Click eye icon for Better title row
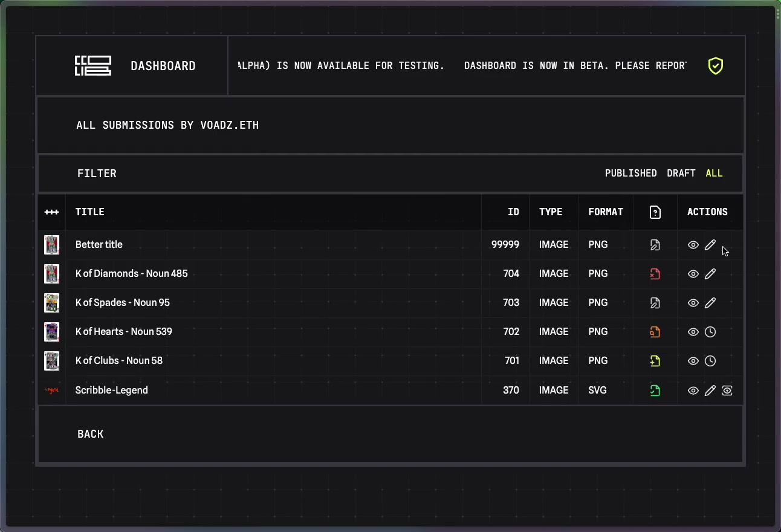 [693, 245]
